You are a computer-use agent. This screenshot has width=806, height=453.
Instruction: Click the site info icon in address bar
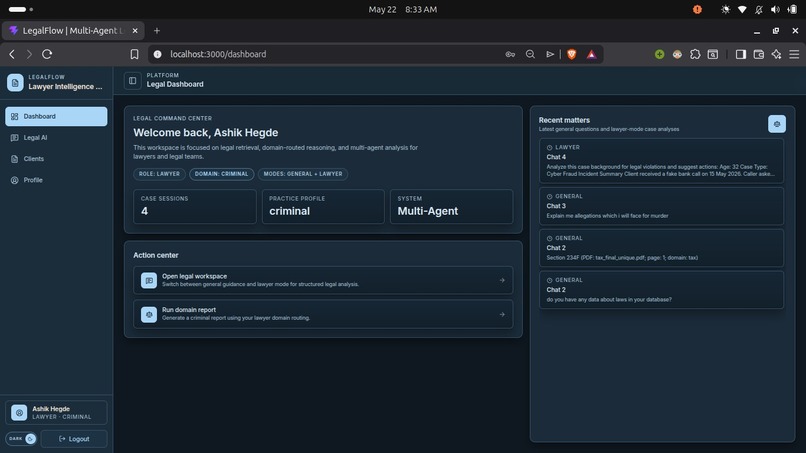pyautogui.click(x=158, y=54)
